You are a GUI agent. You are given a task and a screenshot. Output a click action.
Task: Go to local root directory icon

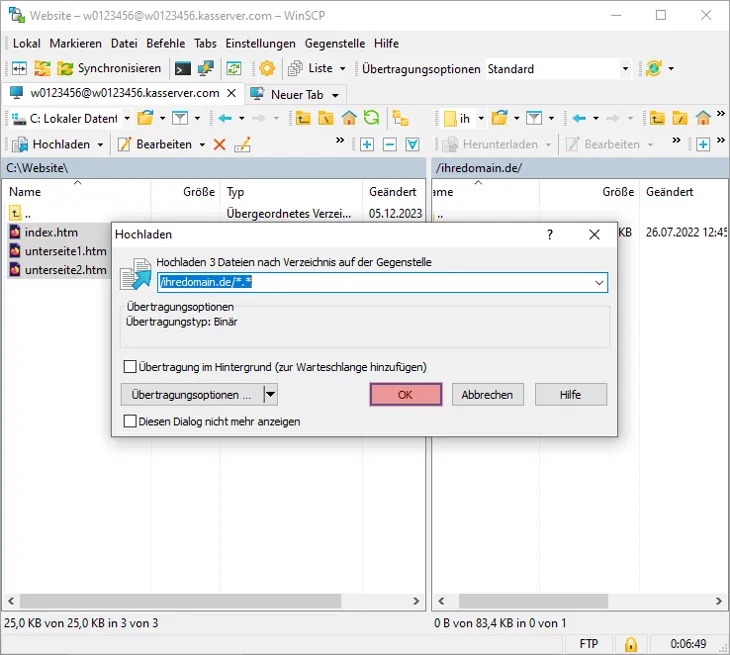click(x=325, y=119)
